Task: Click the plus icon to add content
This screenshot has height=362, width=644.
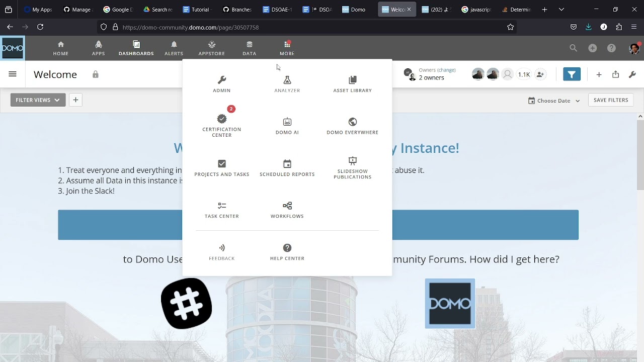Action: click(599, 74)
